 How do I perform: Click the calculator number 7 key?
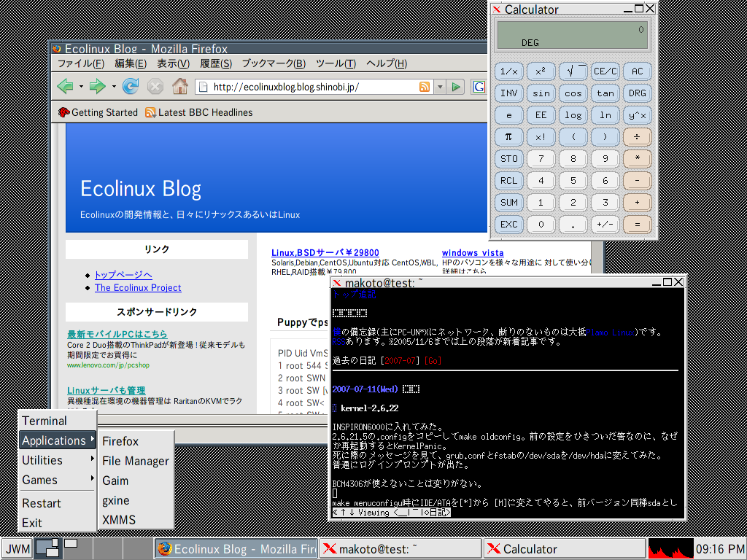point(541,158)
